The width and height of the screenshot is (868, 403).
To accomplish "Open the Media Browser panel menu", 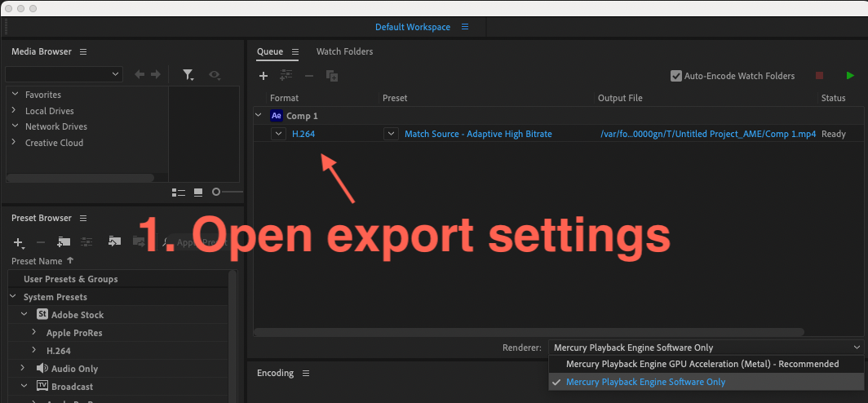I will [83, 51].
